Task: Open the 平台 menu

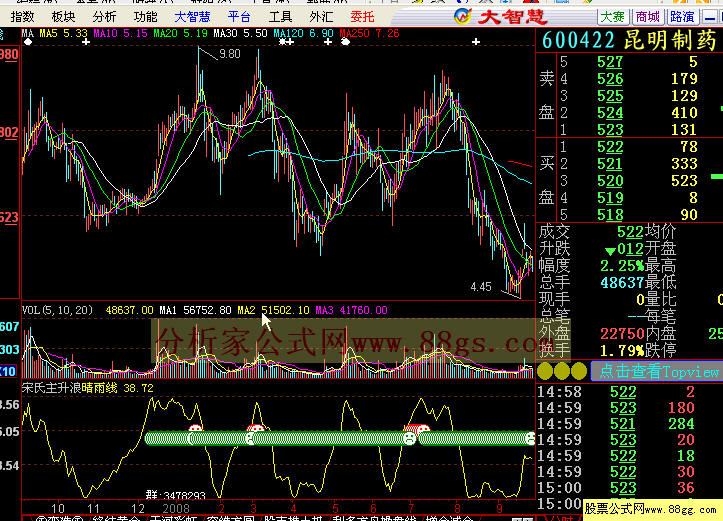Action: click(x=239, y=17)
